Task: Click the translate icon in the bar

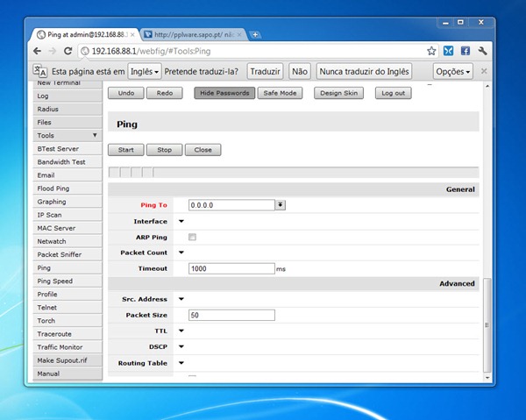Action: point(39,70)
